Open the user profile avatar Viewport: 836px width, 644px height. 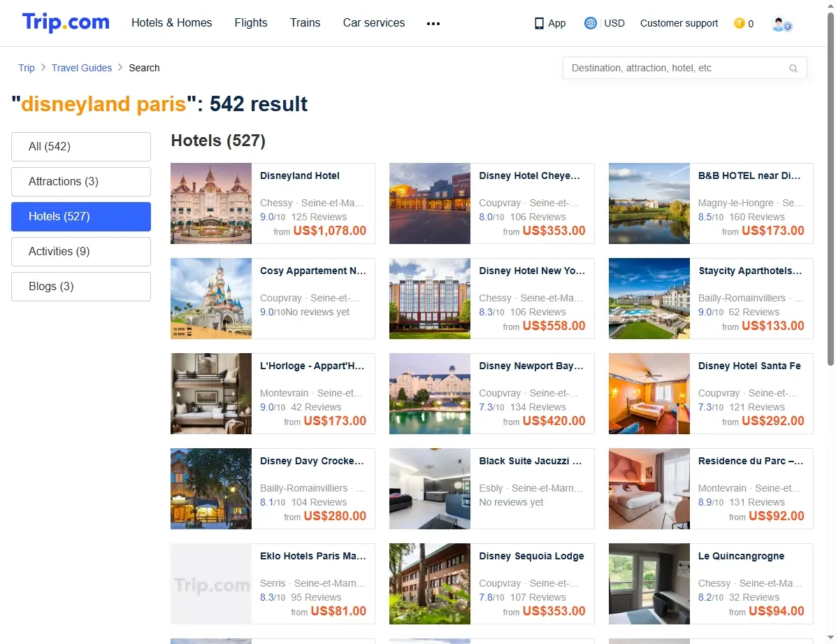781,24
